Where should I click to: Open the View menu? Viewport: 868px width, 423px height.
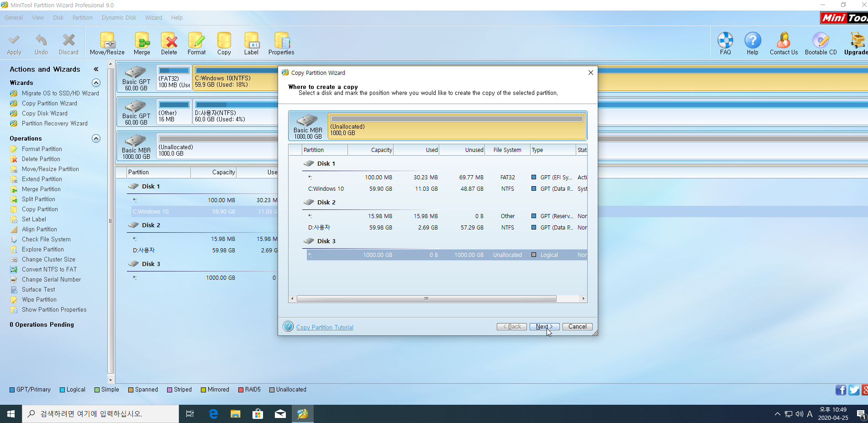click(x=38, y=18)
